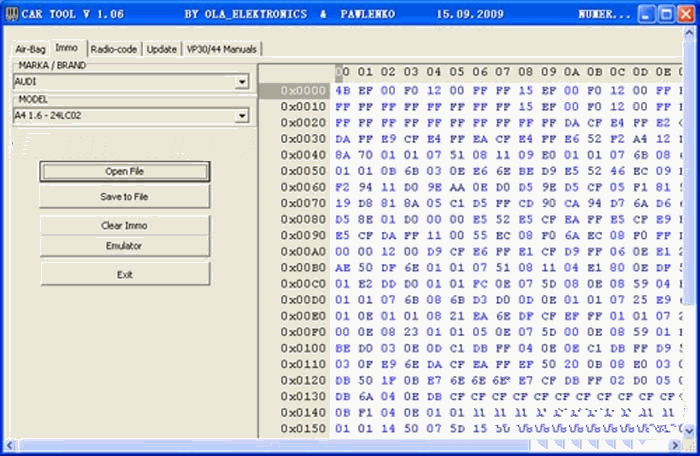The width and height of the screenshot is (700, 456).
Task: Click the vertical scrollbar up arrow
Action: (x=689, y=33)
